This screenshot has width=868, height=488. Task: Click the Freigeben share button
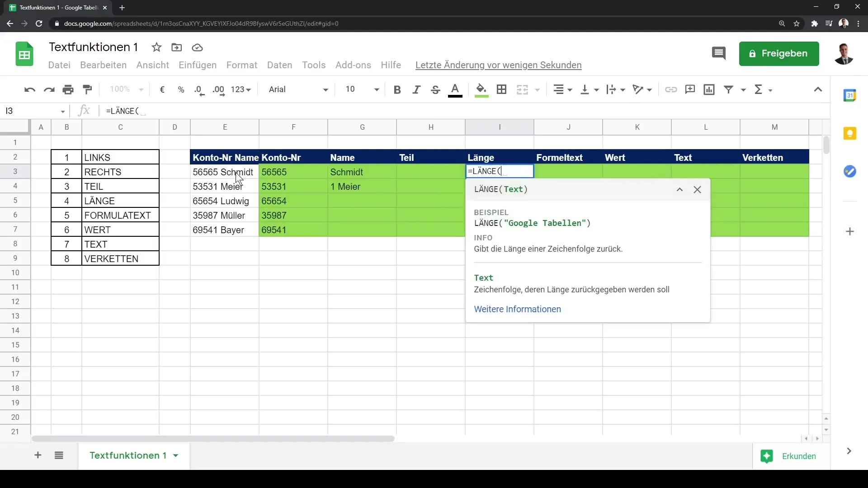pos(779,54)
